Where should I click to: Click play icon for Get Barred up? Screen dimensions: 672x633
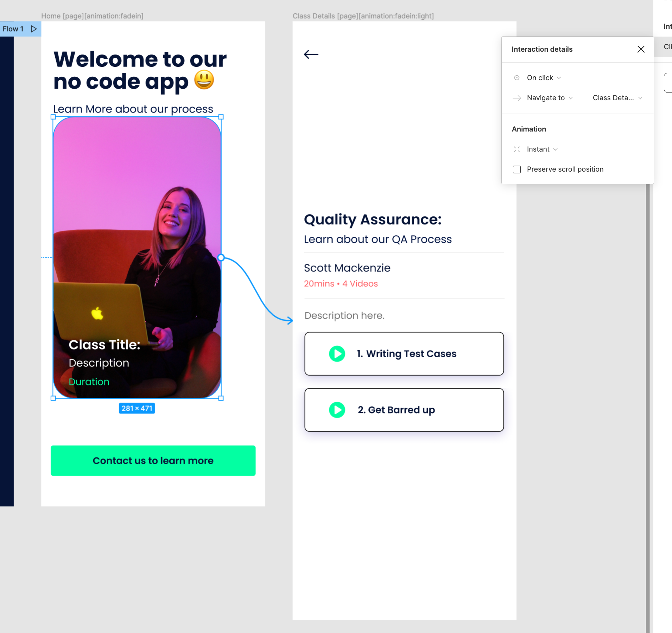(337, 410)
